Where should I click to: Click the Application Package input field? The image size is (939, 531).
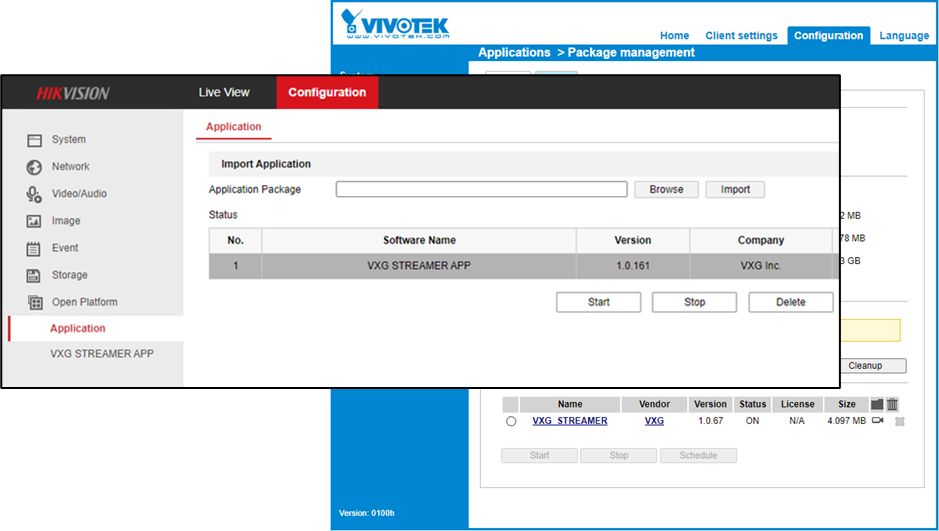tap(481, 189)
